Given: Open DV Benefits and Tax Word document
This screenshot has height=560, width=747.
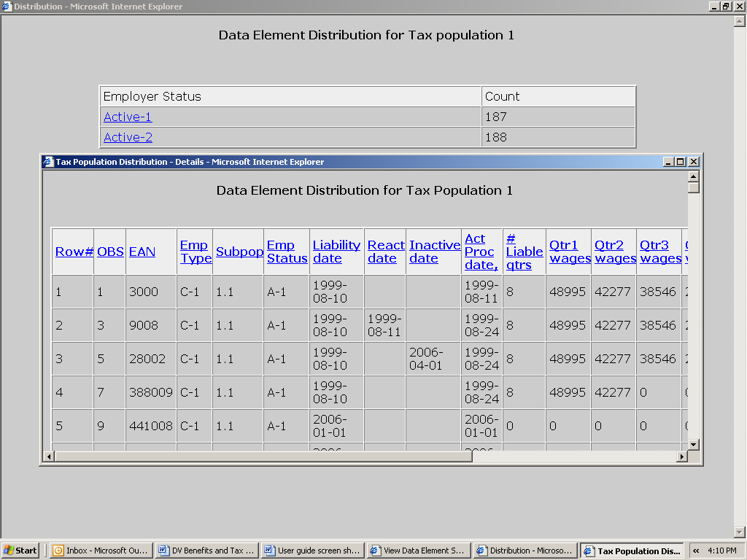Looking at the screenshot, I should [206, 551].
